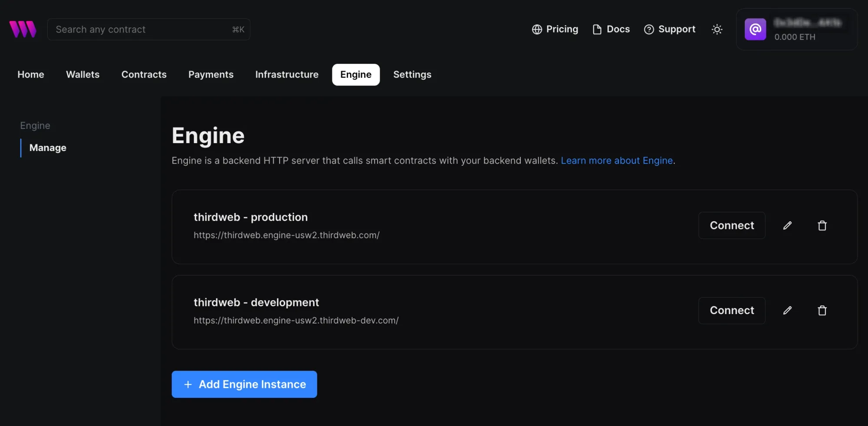
Task: Select the Payments tab
Action: tap(211, 75)
